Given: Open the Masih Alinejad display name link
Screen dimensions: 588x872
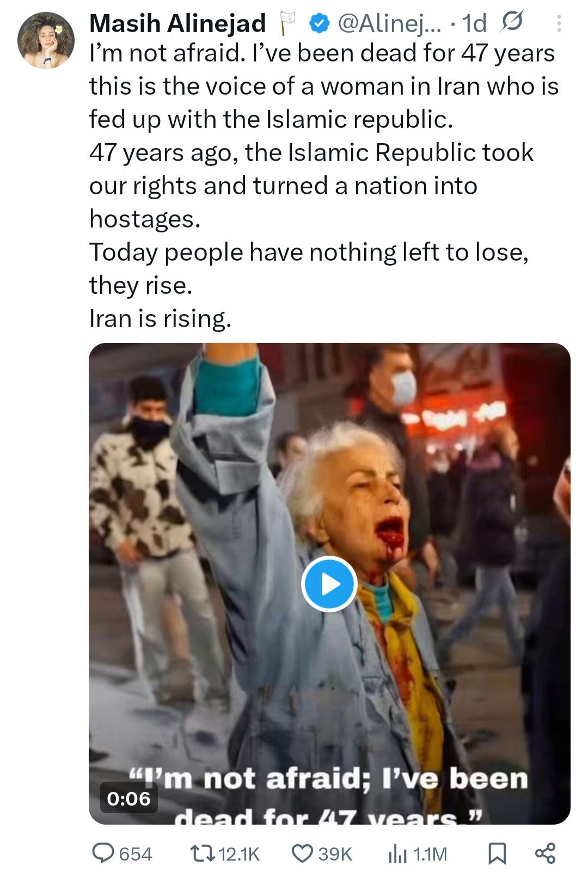Looking at the screenshot, I should [x=177, y=23].
